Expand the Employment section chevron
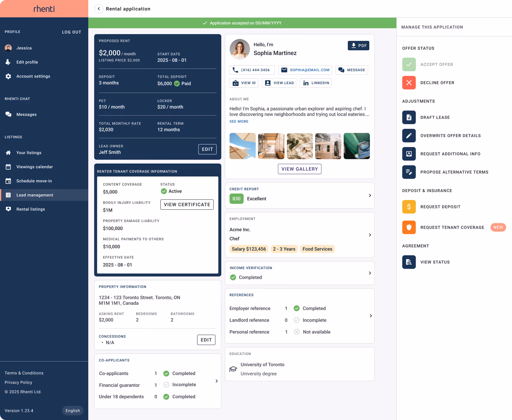Screen dimensions: 512x420 tap(370, 235)
